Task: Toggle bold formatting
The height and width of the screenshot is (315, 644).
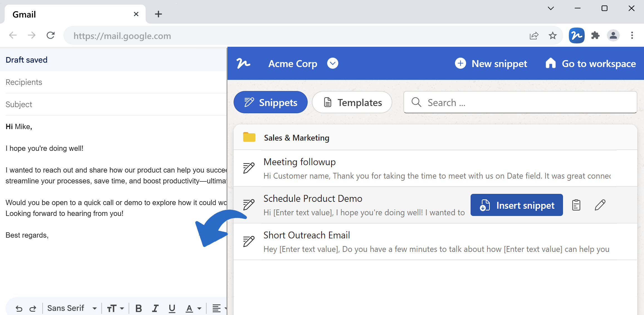Action: [x=139, y=308]
